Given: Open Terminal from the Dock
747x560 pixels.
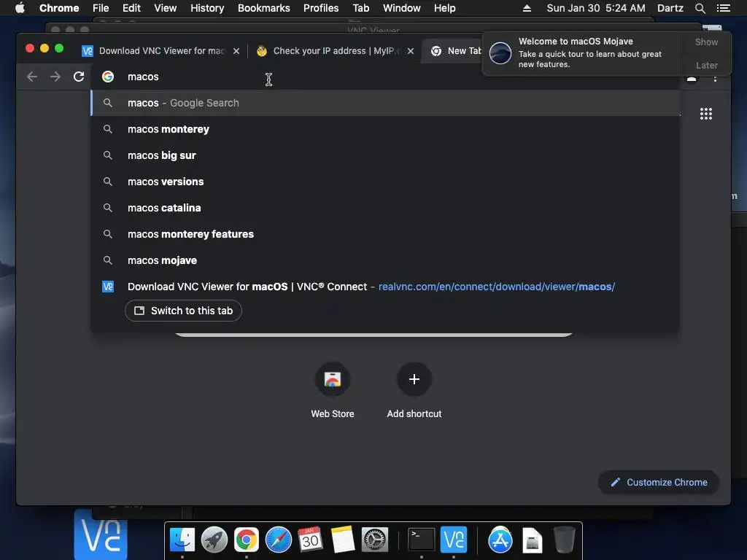Looking at the screenshot, I should [x=422, y=540].
